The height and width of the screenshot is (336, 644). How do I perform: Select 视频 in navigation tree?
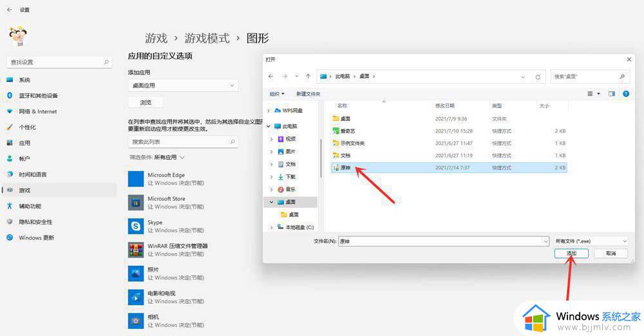coord(290,139)
